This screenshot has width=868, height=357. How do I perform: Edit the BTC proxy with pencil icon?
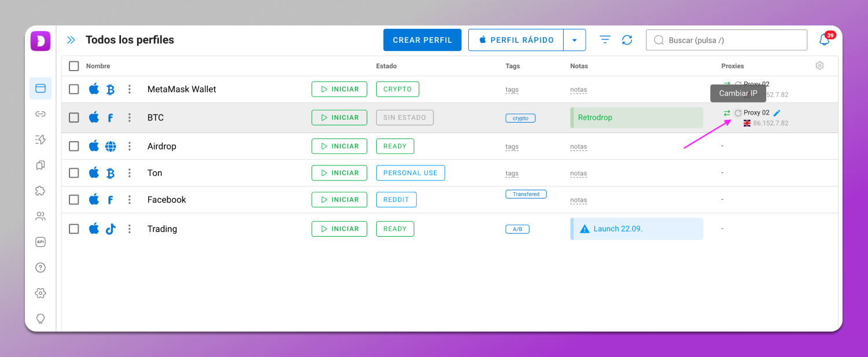777,113
